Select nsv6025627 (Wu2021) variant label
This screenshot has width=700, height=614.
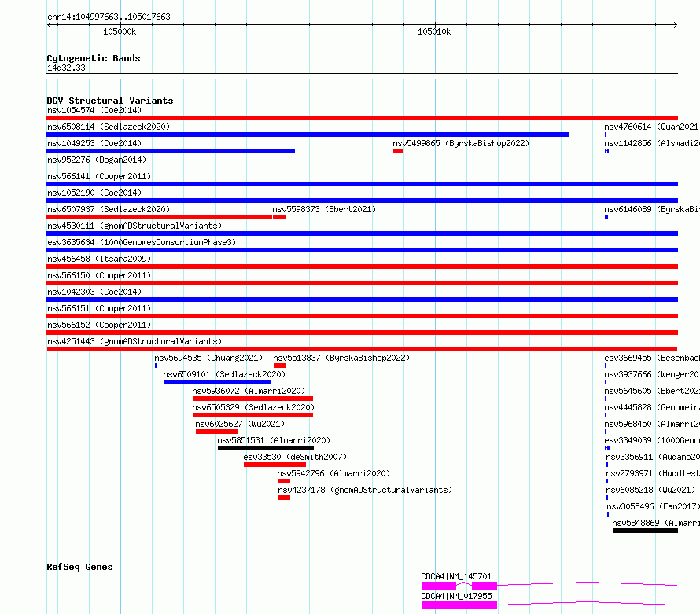tap(240, 424)
